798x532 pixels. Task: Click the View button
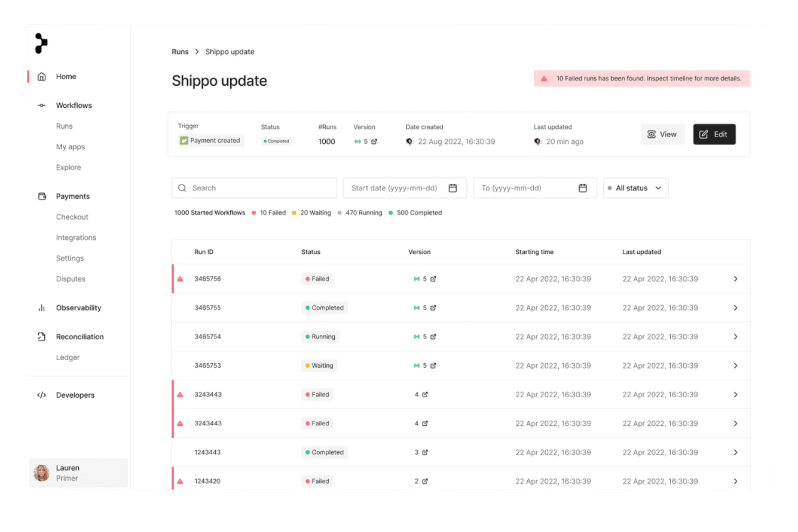(662, 134)
